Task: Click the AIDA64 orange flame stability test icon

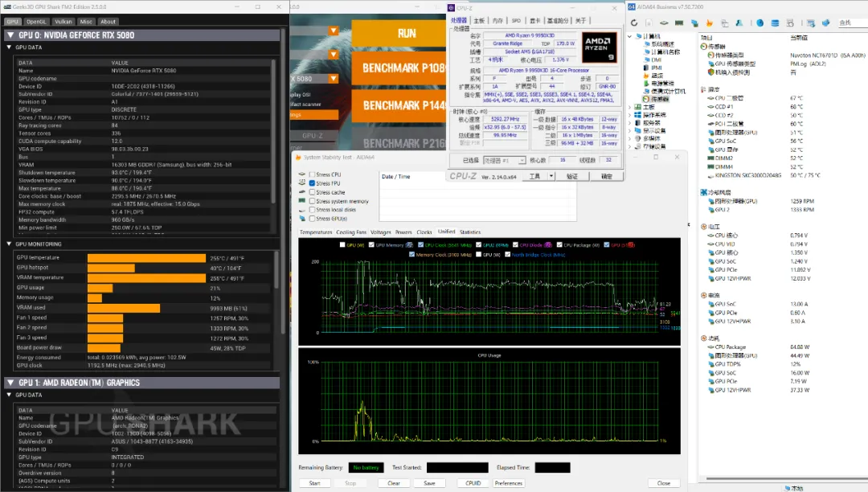Action: pyautogui.click(x=710, y=23)
